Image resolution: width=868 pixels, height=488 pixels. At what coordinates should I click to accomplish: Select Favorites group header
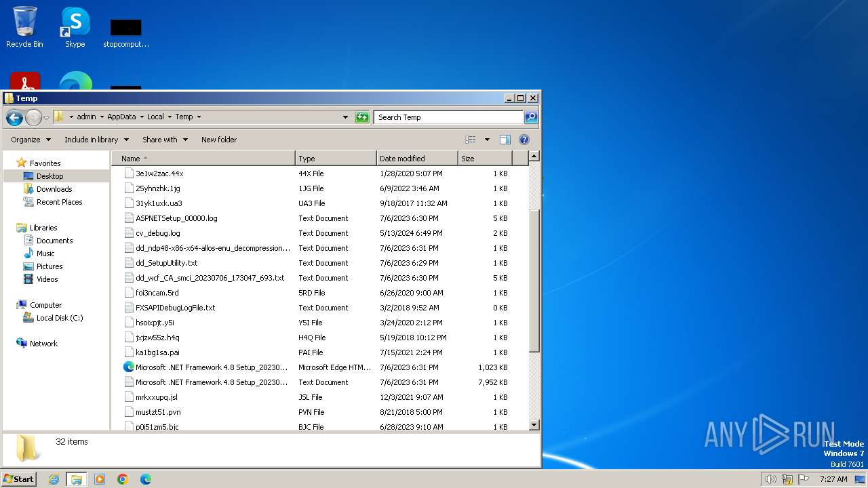(45, 163)
